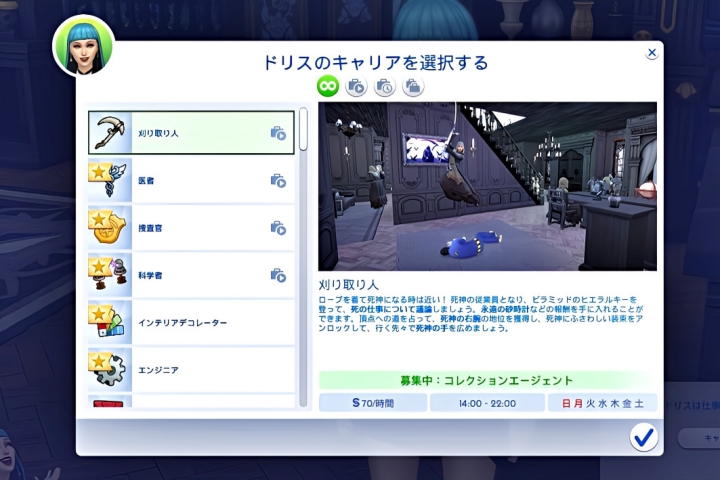Confirm career with the checkmark button
Viewport: 720px width, 480px height.
(x=644, y=437)
